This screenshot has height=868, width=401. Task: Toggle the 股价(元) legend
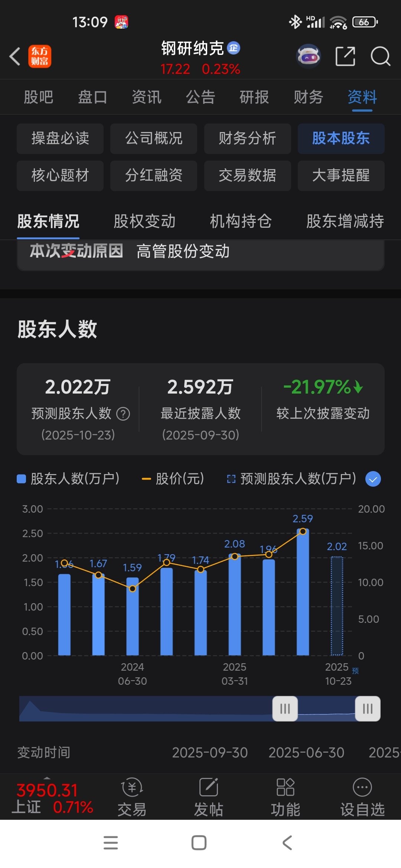pyautogui.click(x=173, y=479)
